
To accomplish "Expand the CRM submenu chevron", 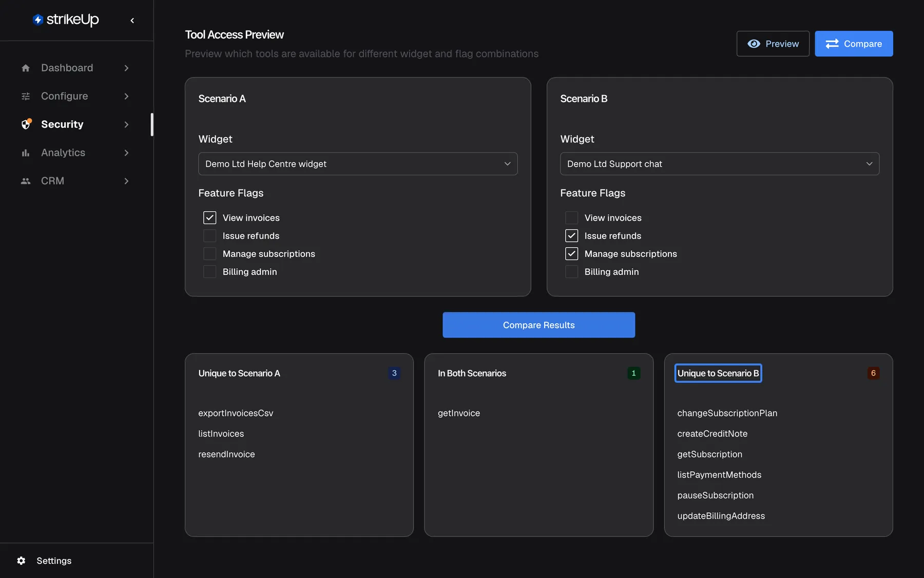I will 126,181.
